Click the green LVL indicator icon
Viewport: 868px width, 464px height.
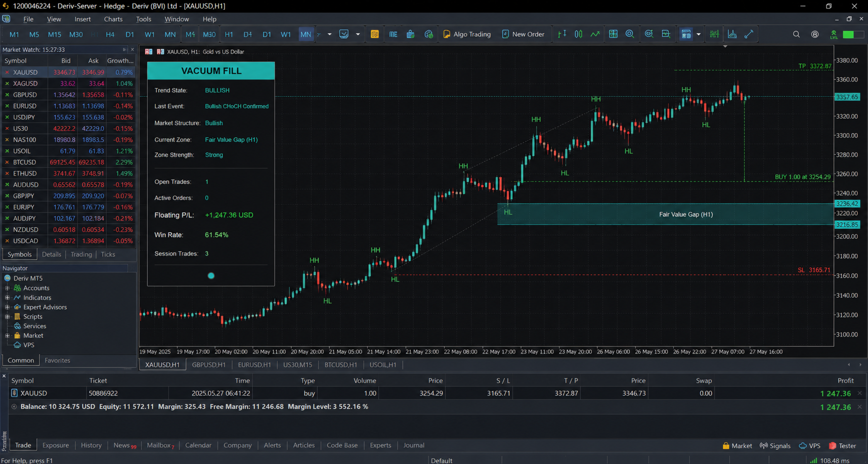click(x=834, y=34)
